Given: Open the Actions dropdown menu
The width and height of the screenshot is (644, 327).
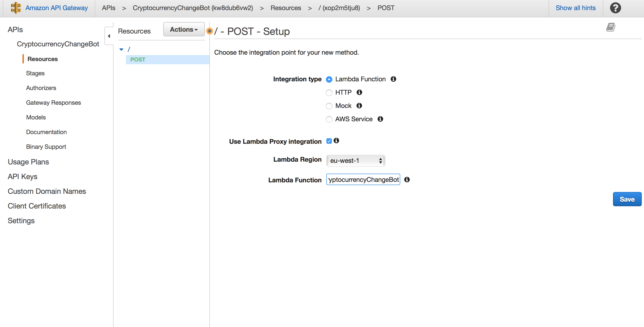Looking at the screenshot, I should 184,29.
